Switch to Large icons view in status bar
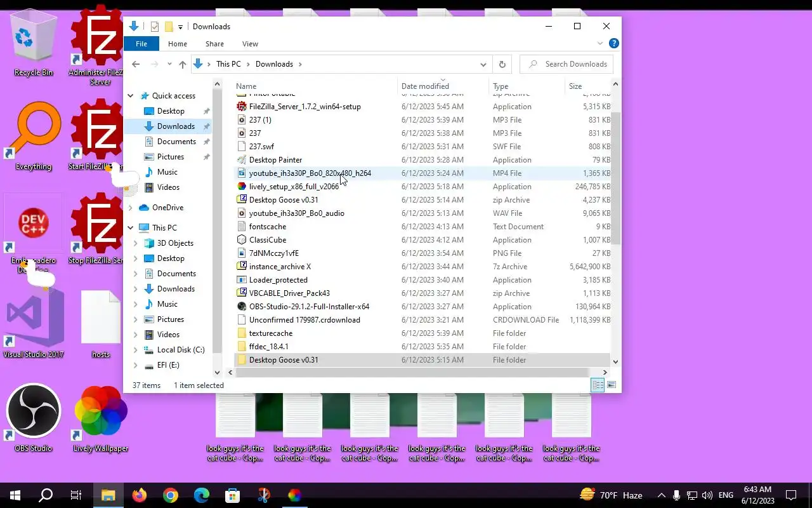Screen dimensions: 812x508 pos(612,385)
